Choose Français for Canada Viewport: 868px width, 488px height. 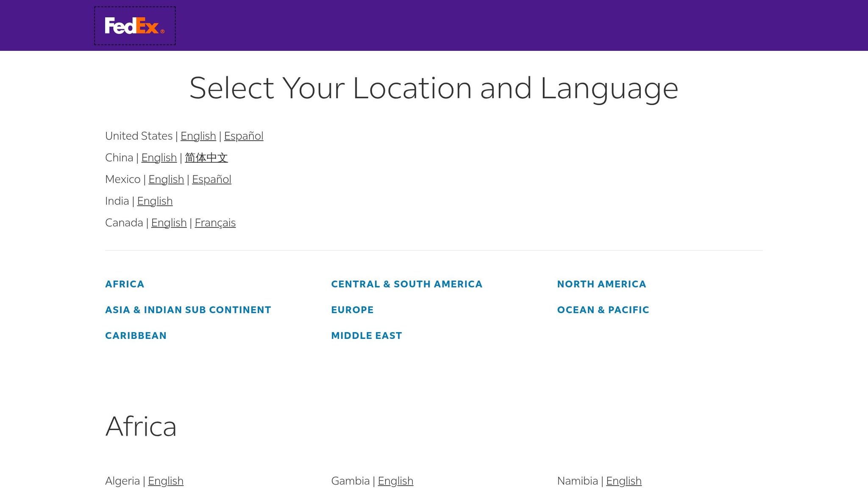pyautogui.click(x=215, y=223)
